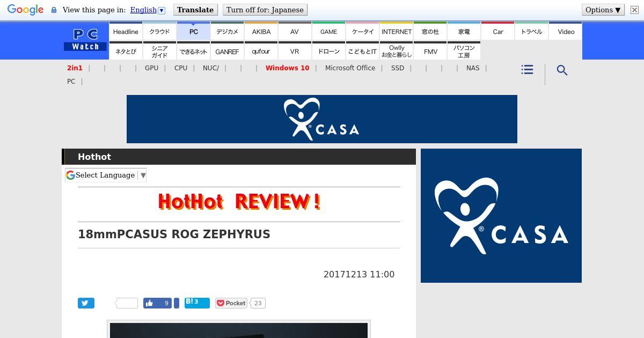The width and height of the screenshot is (644, 338).
Task: Click the Hatena B! bookmark button
Action: click(197, 303)
